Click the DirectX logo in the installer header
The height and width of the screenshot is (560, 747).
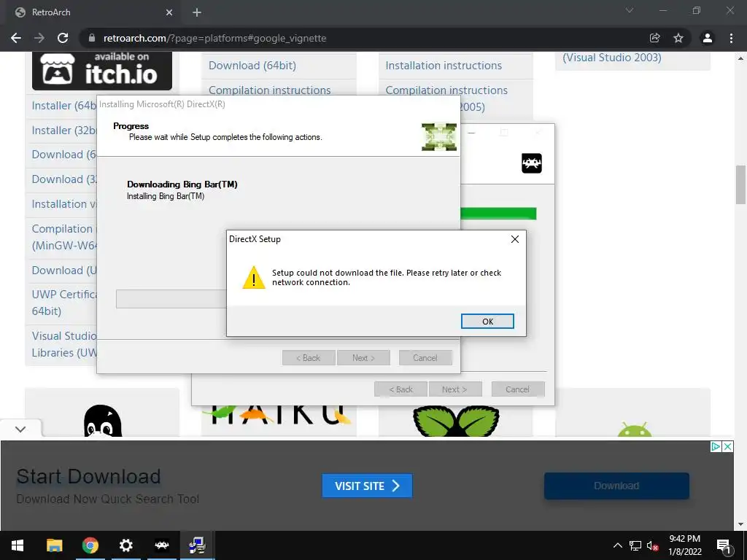[438, 137]
